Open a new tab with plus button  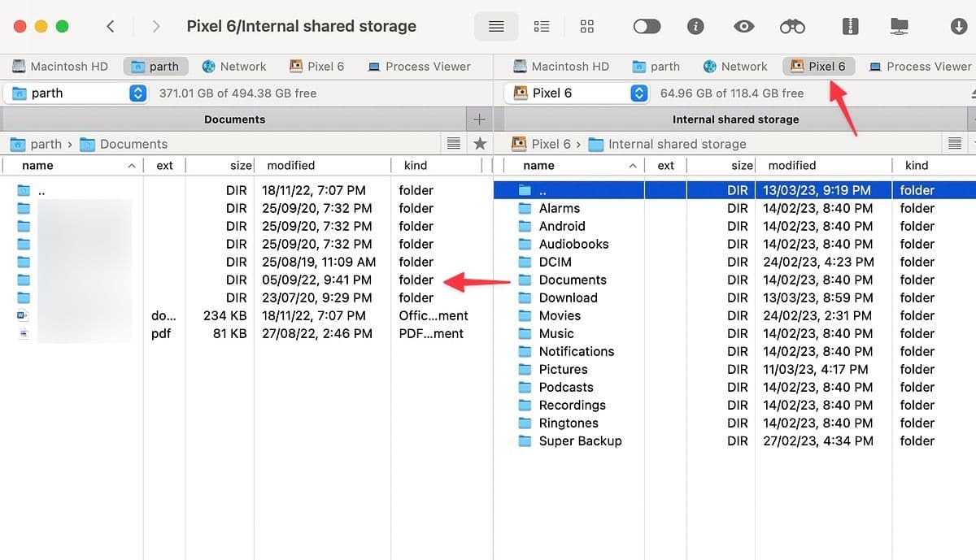(480, 119)
